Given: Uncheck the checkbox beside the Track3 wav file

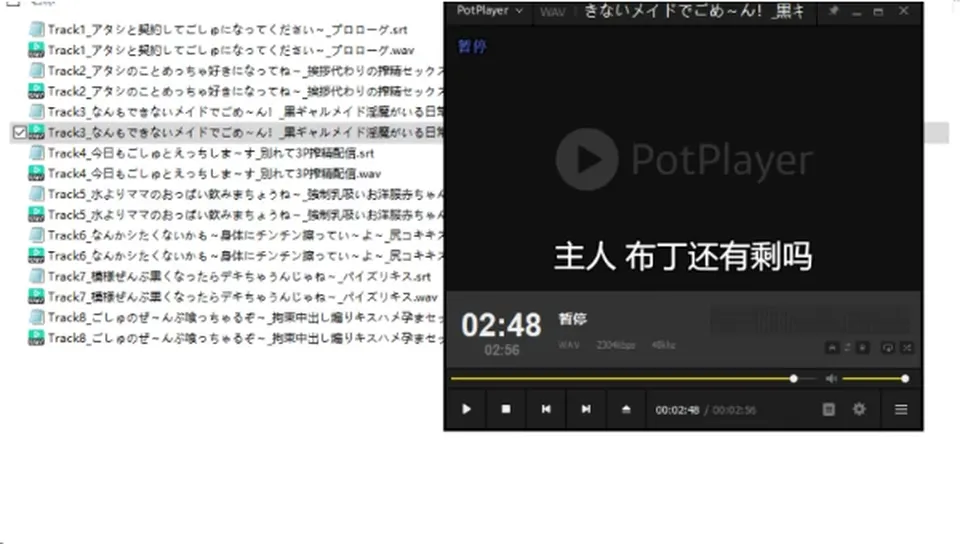Looking at the screenshot, I should tap(19, 132).
